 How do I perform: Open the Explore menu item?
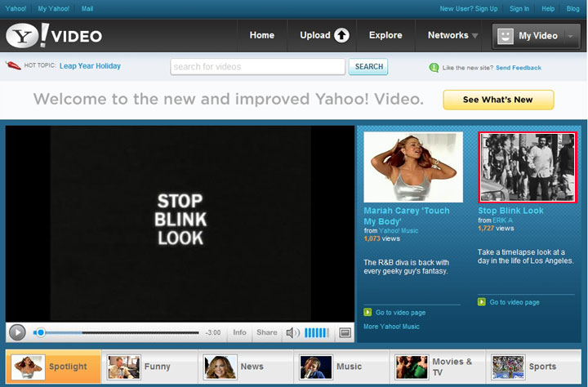click(385, 35)
